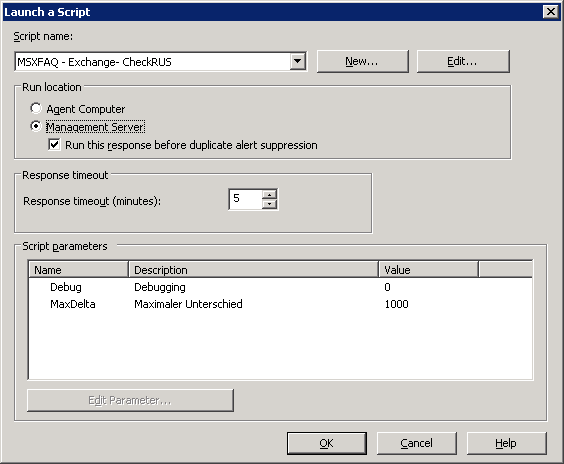
Task: Click the Edit Parameter... button
Action: (130, 400)
